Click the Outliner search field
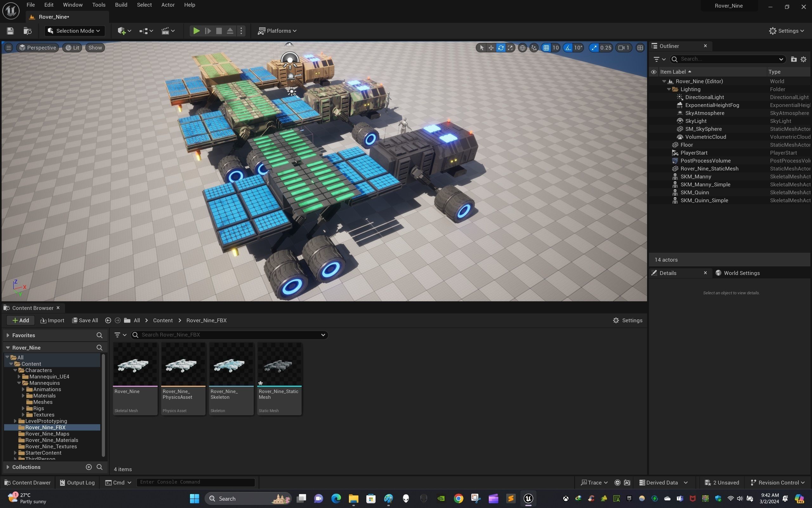 728,59
